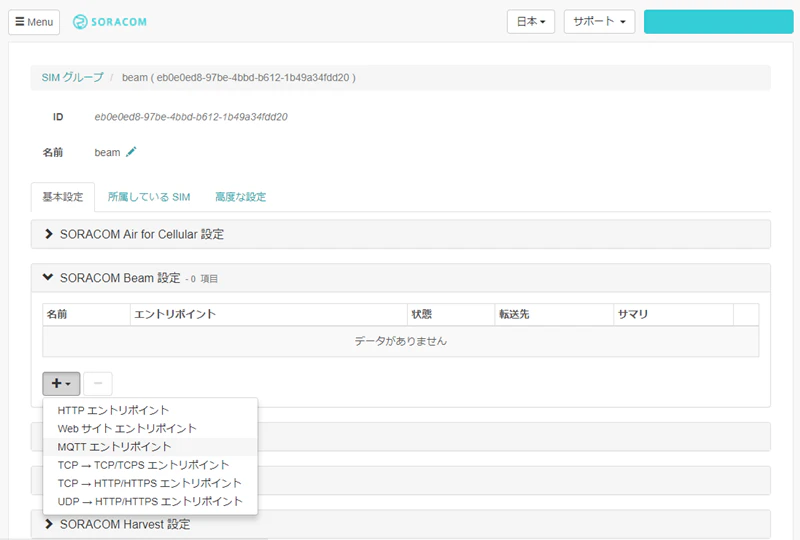Go to SIM グループ breadcrumb link
Image resolution: width=800 pixels, height=540 pixels.
[x=72, y=78]
